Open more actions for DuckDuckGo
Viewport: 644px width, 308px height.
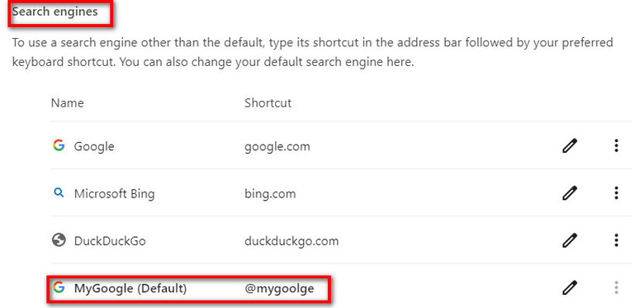point(616,240)
